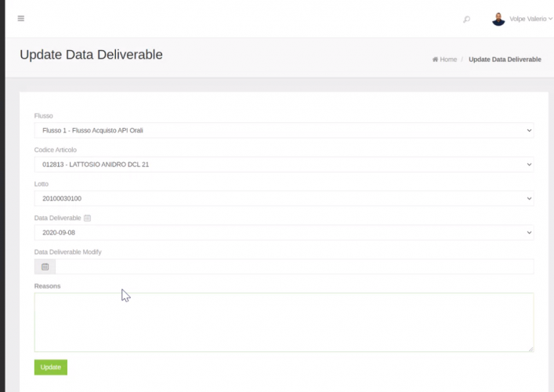Click the Lotto field label
The image size is (554, 392).
pos(42,183)
